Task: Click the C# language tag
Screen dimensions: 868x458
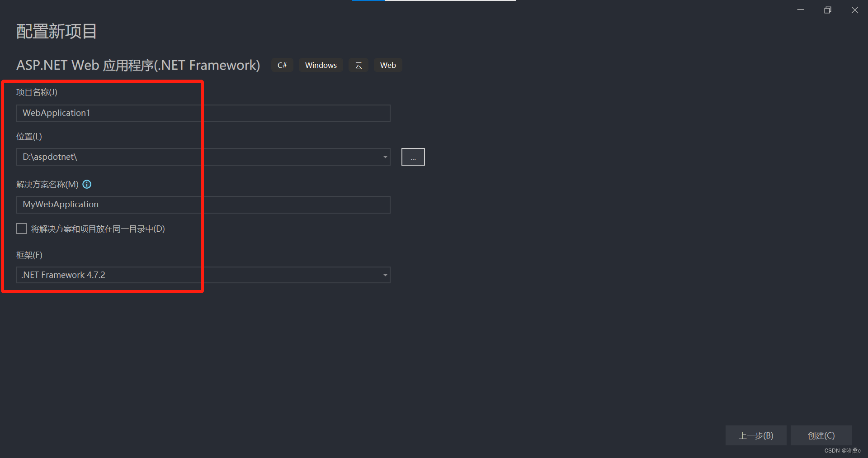Action: coord(282,65)
